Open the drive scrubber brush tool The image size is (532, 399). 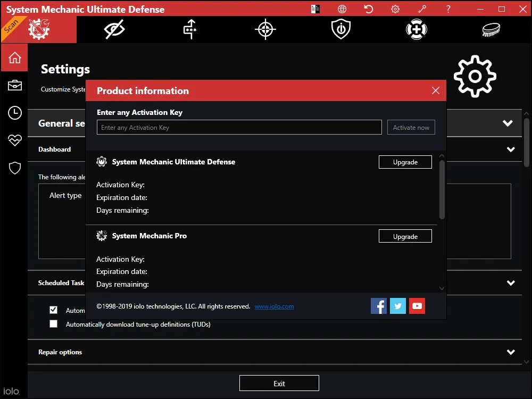click(491, 29)
